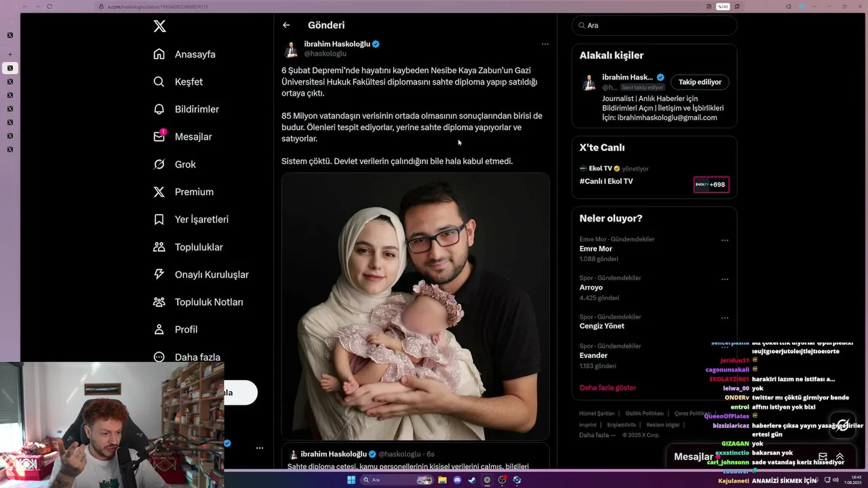This screenshot has width=868, height=488.
Task: Select Keşfet menu label
Action: click(189, 81)
